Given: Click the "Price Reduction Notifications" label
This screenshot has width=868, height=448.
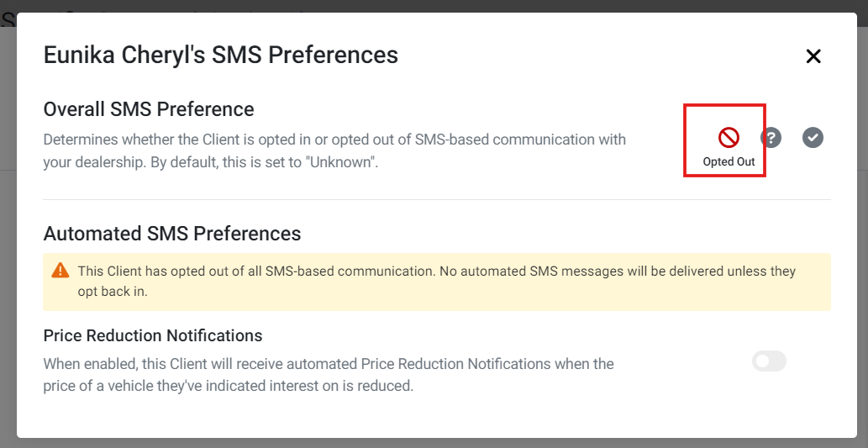Looking at the screenshot, I should (153, 335).
